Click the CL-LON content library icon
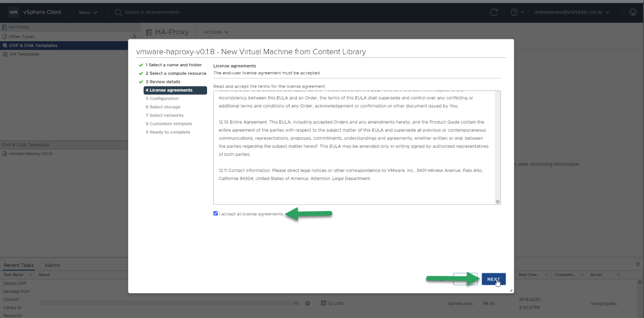 [x=323, y=303]
